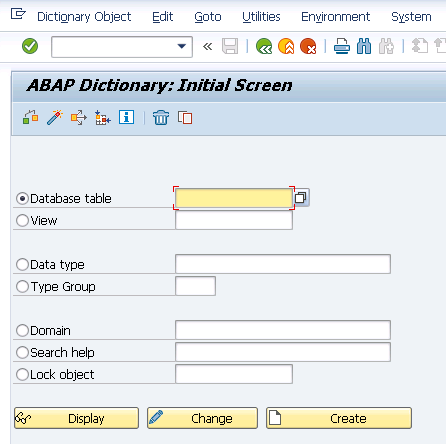Screen dimensions: 446x444
Task: Open the Goto menu
Action: click(208, 17)
